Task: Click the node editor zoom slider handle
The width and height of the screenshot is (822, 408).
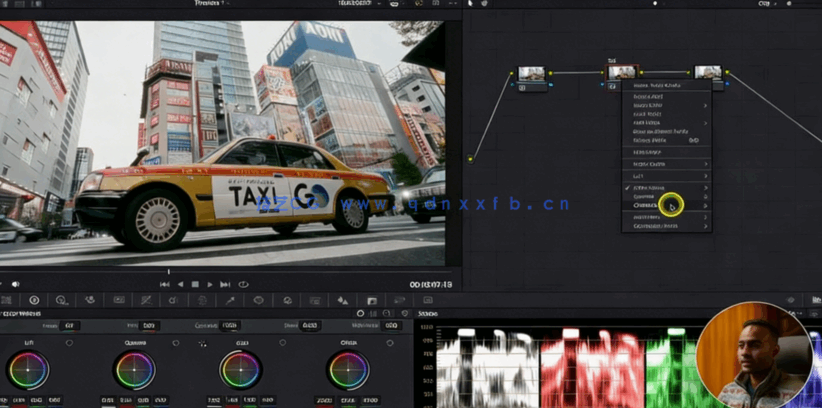Action: (x=789, y=3)
